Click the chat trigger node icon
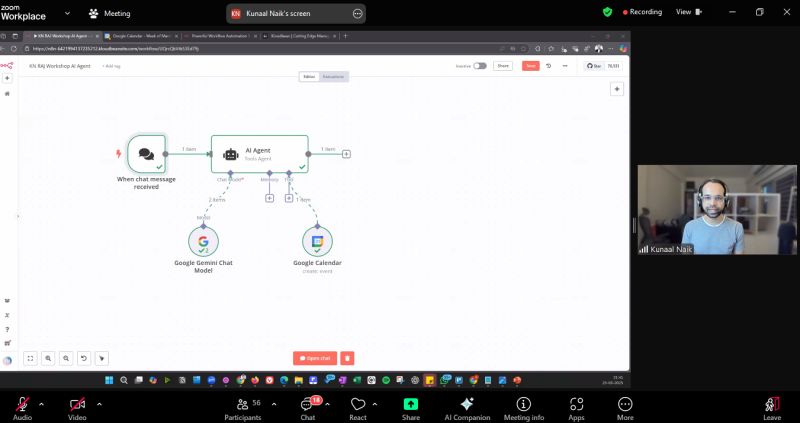Viewport: 800px width, 423px height. [x=146, y=154]
